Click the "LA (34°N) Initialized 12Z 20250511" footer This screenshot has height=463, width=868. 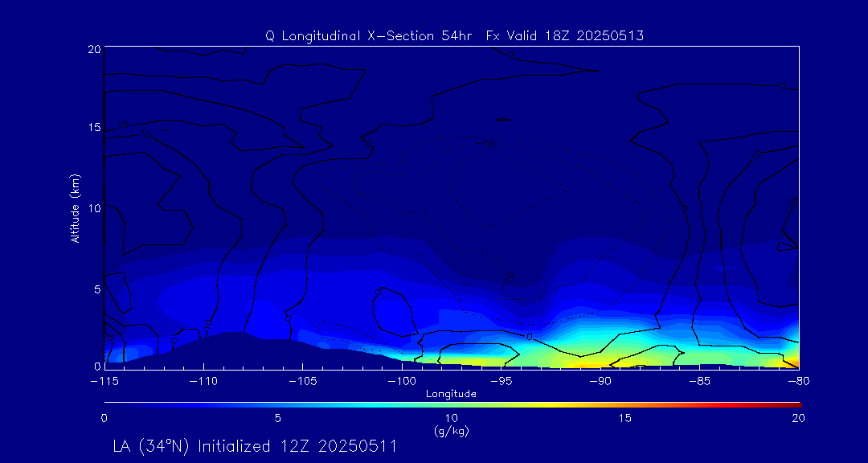tap(255, 446)
